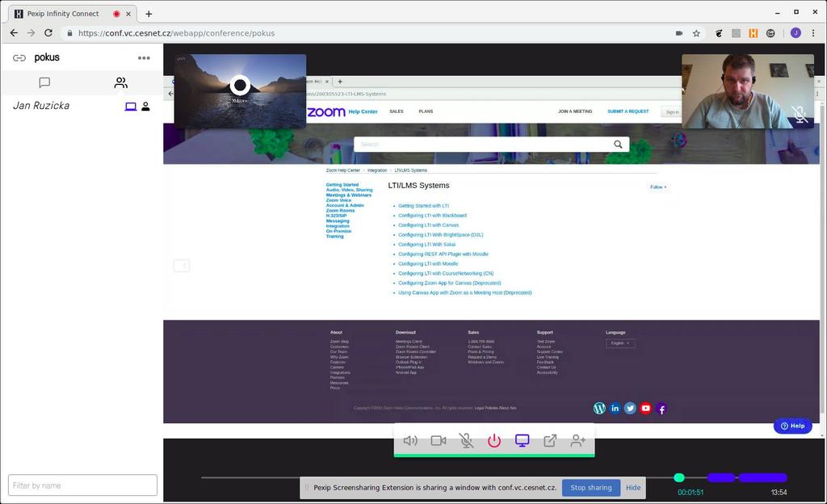
Task: Click the green playback position knob
Action: pos(679,477)
